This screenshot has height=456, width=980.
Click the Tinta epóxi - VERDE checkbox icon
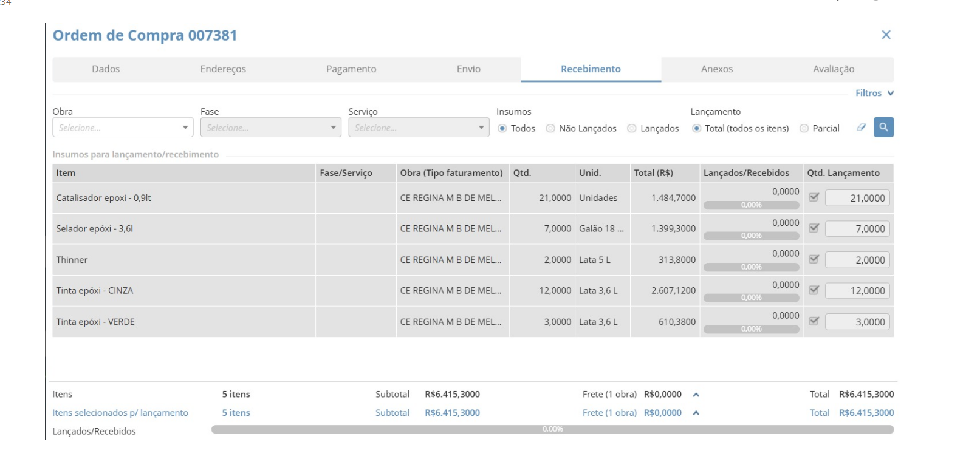pos(814,321)
